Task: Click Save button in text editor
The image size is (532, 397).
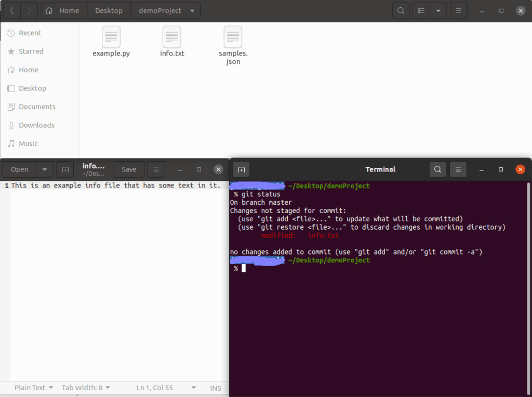Action: pyautogui.click(x=129, y=169)
